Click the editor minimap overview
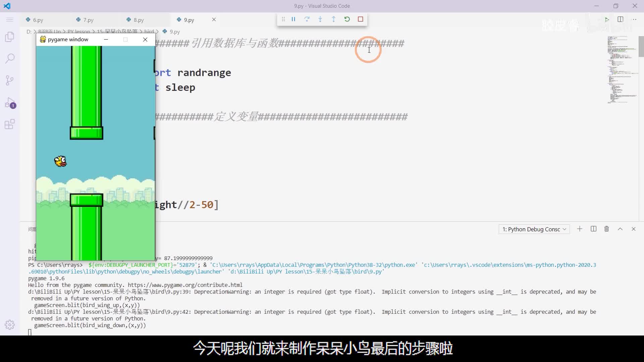The height and width of the screenshot is (362, 644). [x=622, y=69]
